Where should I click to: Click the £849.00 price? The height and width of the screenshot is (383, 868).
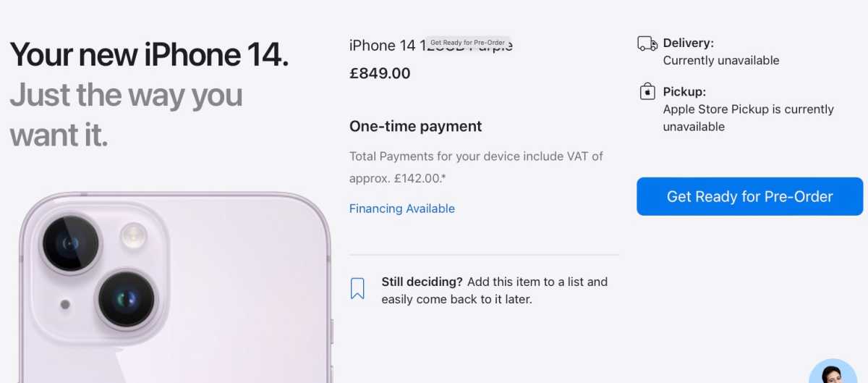click(380, 73)
